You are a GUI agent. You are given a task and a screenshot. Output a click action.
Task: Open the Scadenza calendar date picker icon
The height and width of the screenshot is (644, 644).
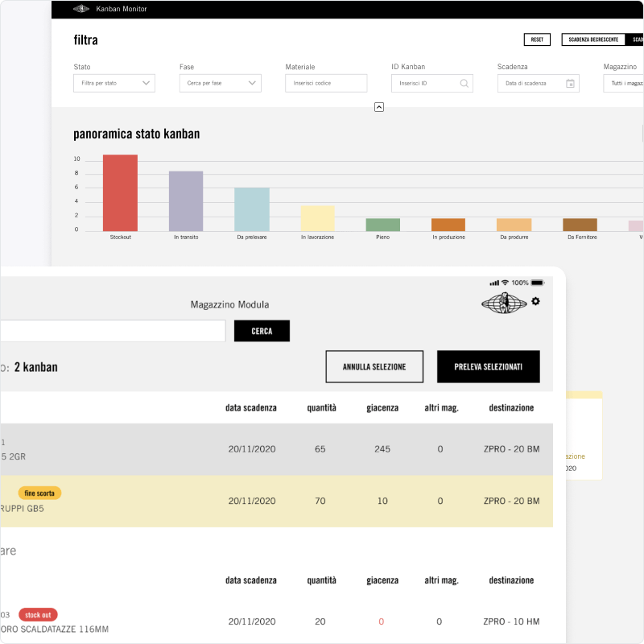[x=571, y=83]
